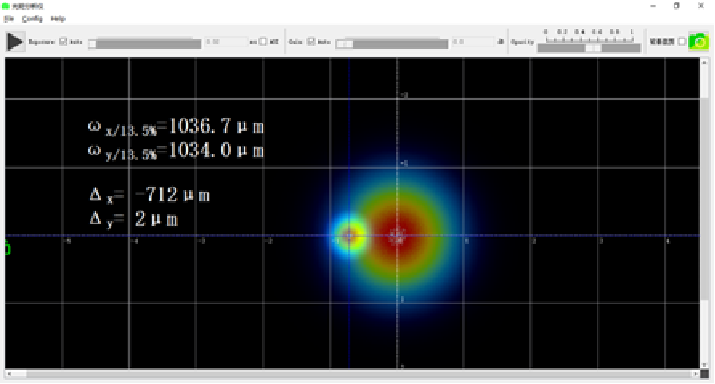Open the File menu
The image size is (715, 384).
point(9,19)
